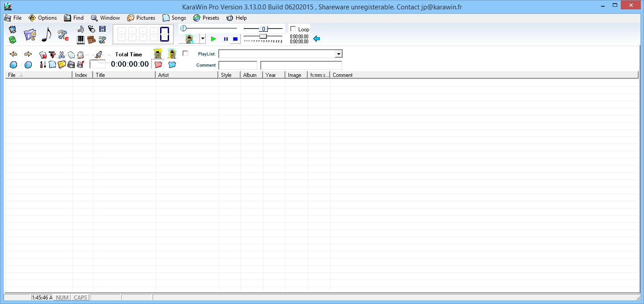644x304 pixels.
Task: Click the scissors cut icon
Action: pos(62,55)
